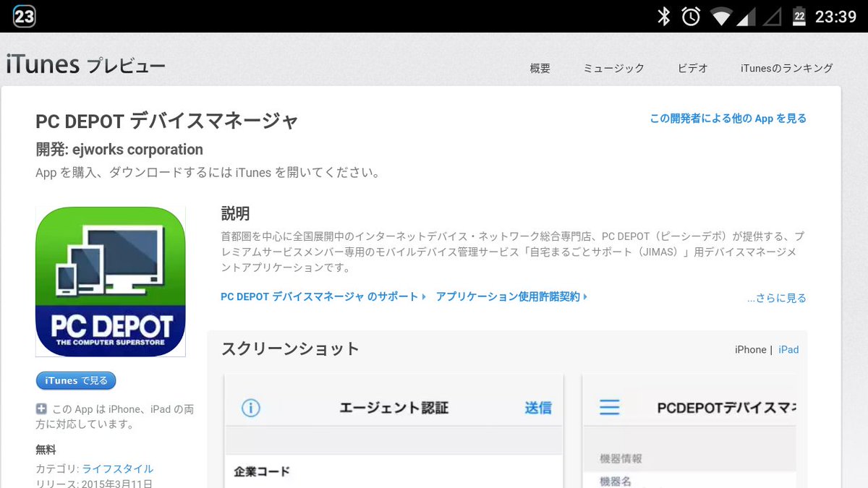The height and width of the screenshot is (488, 868).
Task: Select iPad screenshots
Action: point(788,349)
